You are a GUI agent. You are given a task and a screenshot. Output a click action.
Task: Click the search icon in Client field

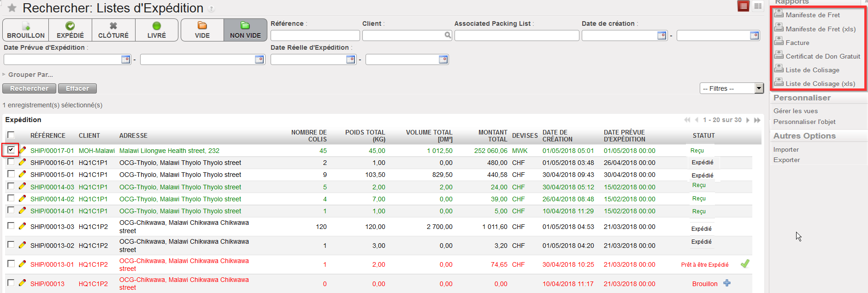pyautogui.click(x=448, y=35)
